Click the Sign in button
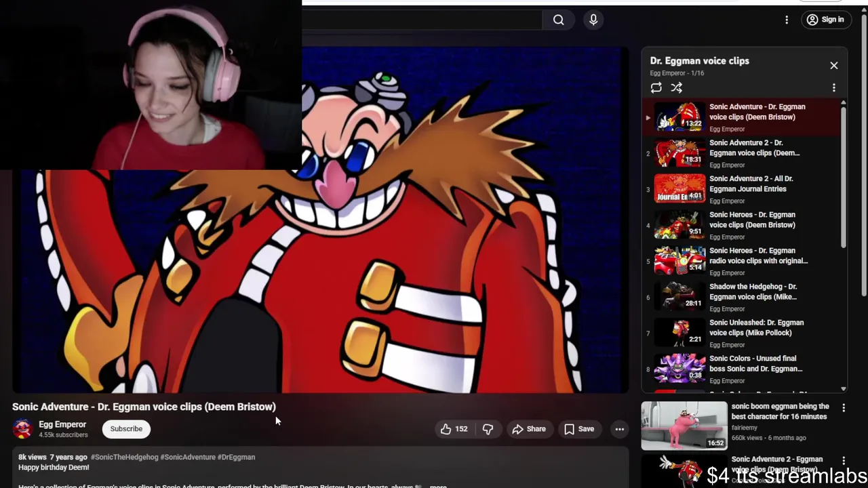 [x=825, y=20]
